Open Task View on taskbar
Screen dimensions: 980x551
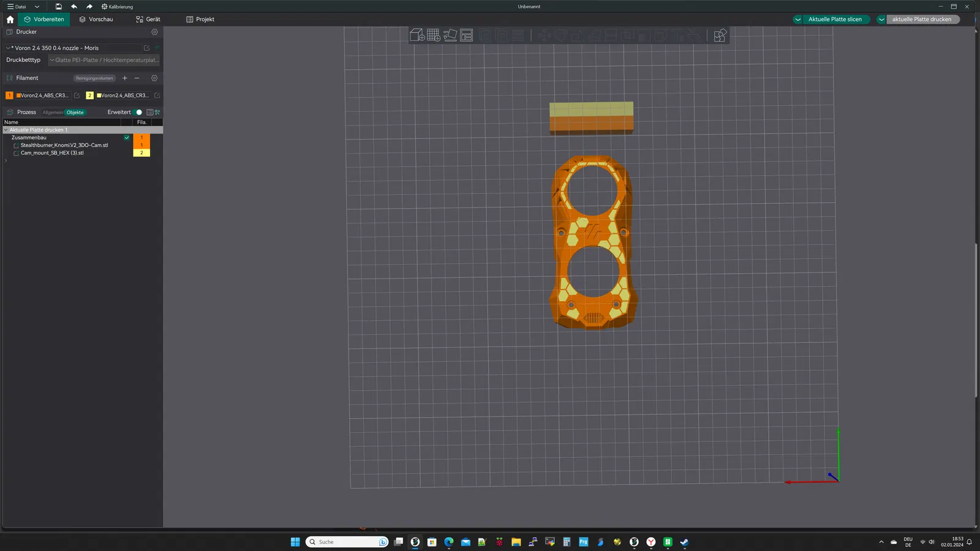pyautogui.click(x=399, y=542)
